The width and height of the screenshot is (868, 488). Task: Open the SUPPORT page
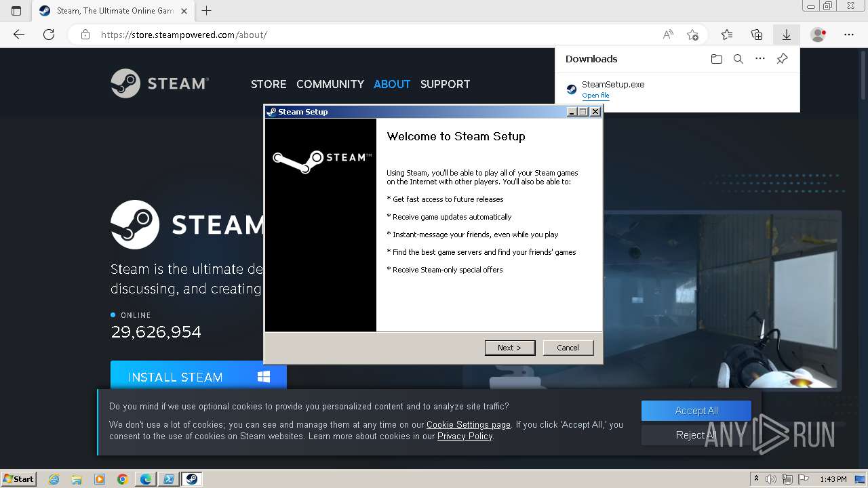point(445,84)
